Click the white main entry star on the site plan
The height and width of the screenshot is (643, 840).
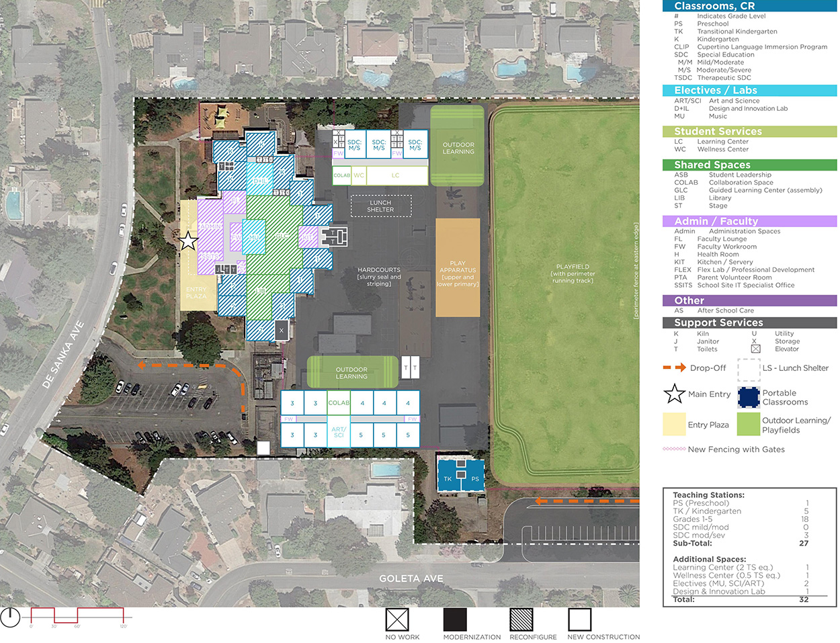point(188,240)
